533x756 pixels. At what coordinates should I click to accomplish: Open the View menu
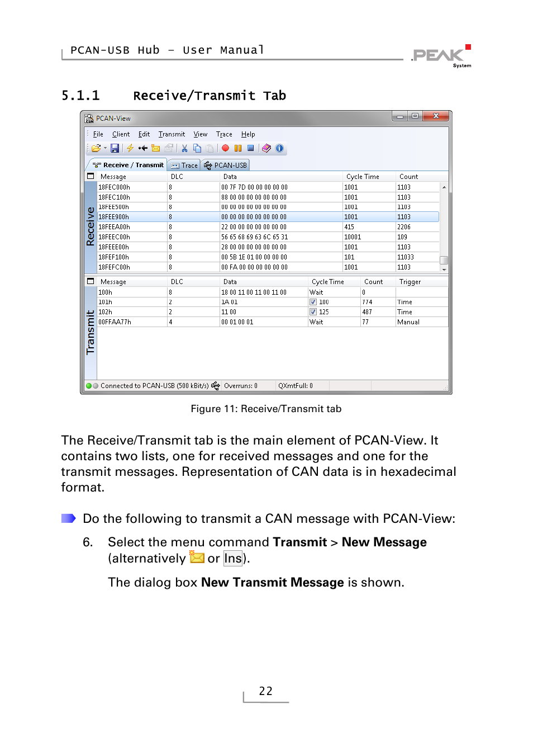point(201,134)
